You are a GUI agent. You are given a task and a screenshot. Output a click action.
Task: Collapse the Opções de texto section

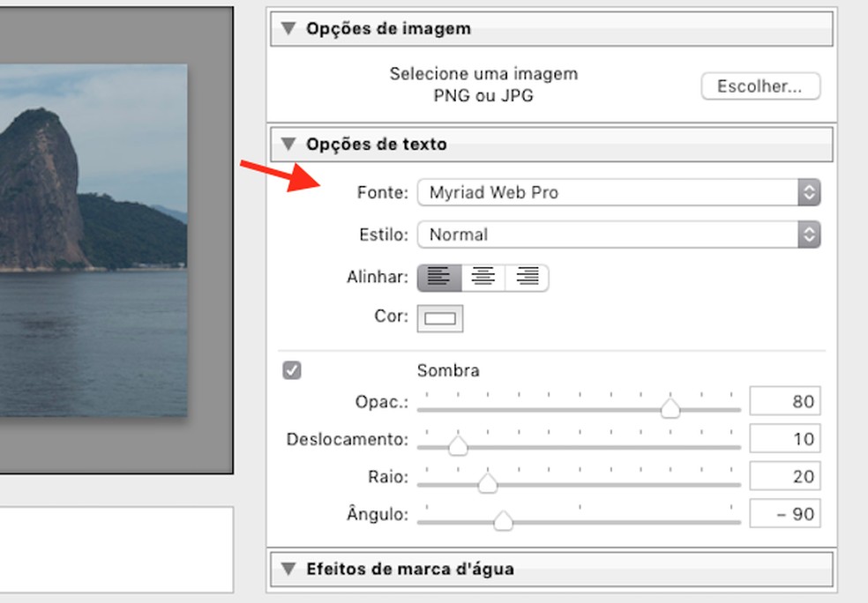287,144
